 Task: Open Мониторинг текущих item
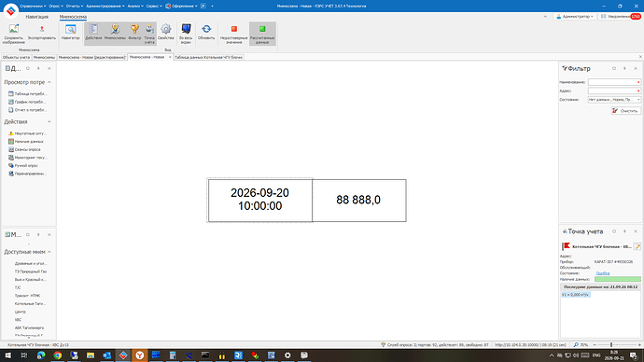[28, 158]
